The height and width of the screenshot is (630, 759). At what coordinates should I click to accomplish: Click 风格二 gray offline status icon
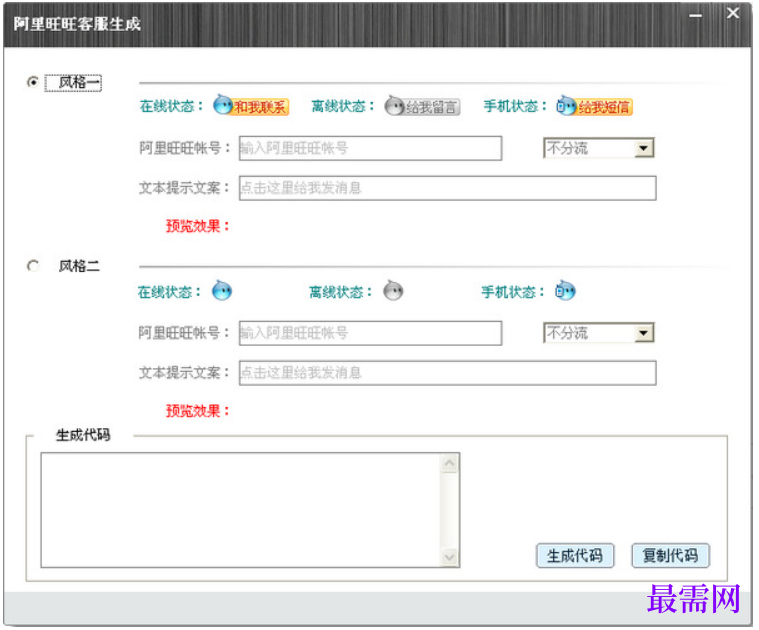(x=393, y=291)
